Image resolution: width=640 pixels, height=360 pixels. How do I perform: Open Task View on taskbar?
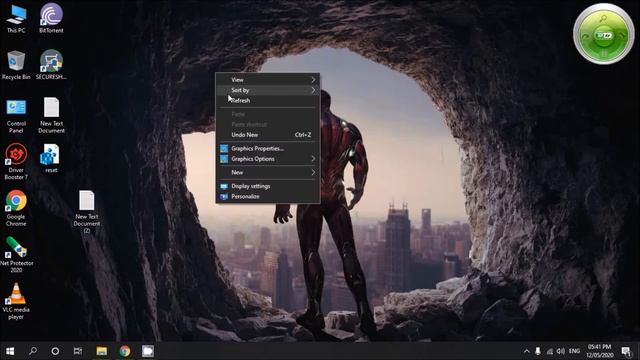pyautogui.click(x=78, y=351)
